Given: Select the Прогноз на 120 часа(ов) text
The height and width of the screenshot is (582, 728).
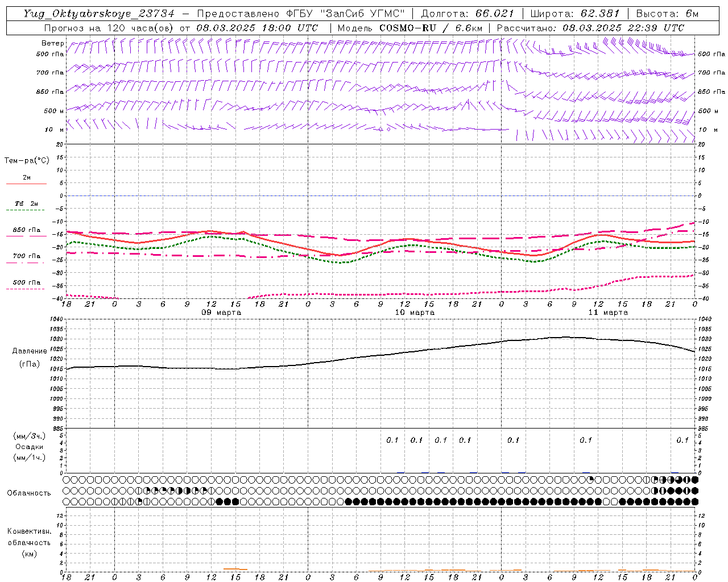Looking at the screenshot, I should click(109, 28).
